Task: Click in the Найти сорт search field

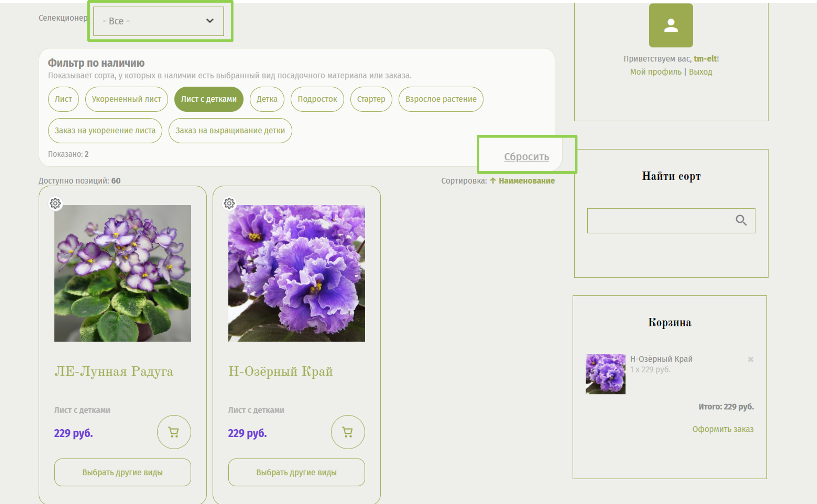Action: (x=658, y=220)
